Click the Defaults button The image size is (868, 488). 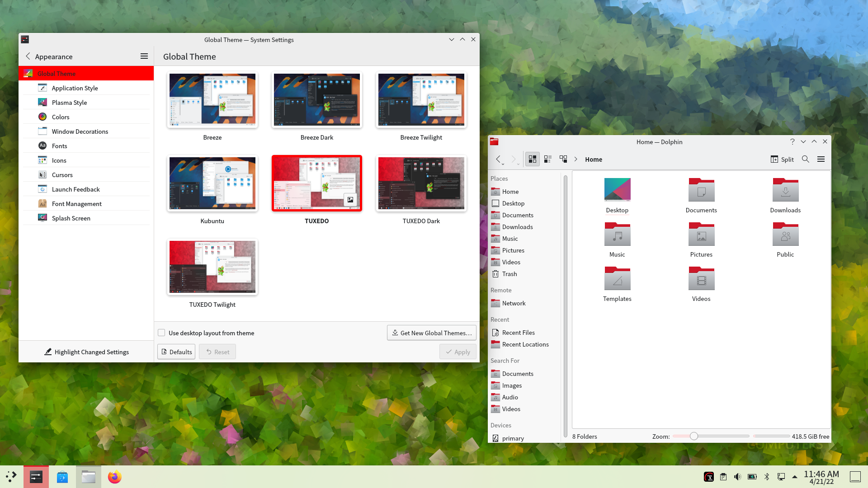coord(176,352)
